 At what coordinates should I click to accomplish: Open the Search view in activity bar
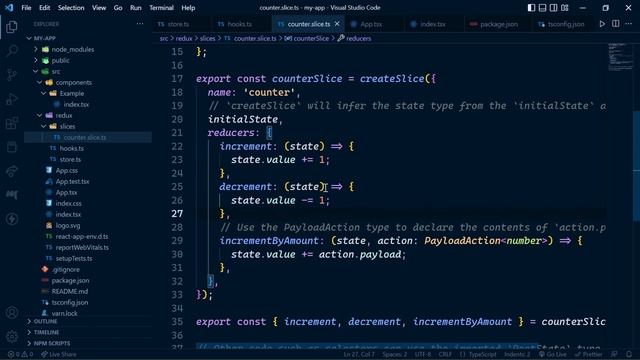pyautogui.click(x=12, y=51)
